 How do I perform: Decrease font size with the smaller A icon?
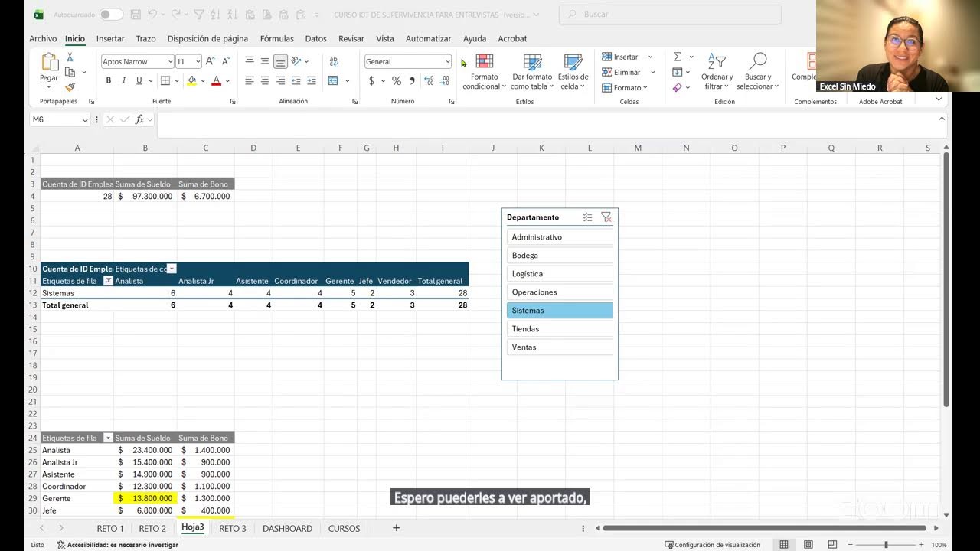[226, 61]
